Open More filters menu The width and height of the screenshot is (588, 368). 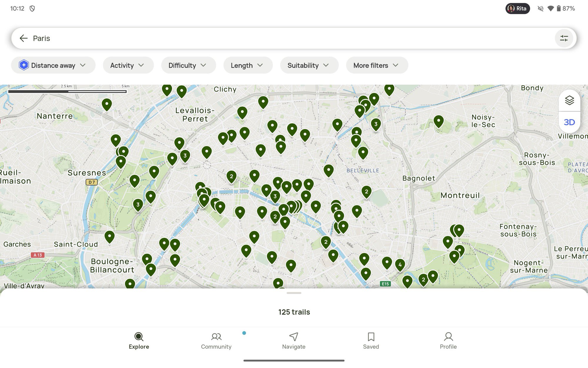coord(377,65)
